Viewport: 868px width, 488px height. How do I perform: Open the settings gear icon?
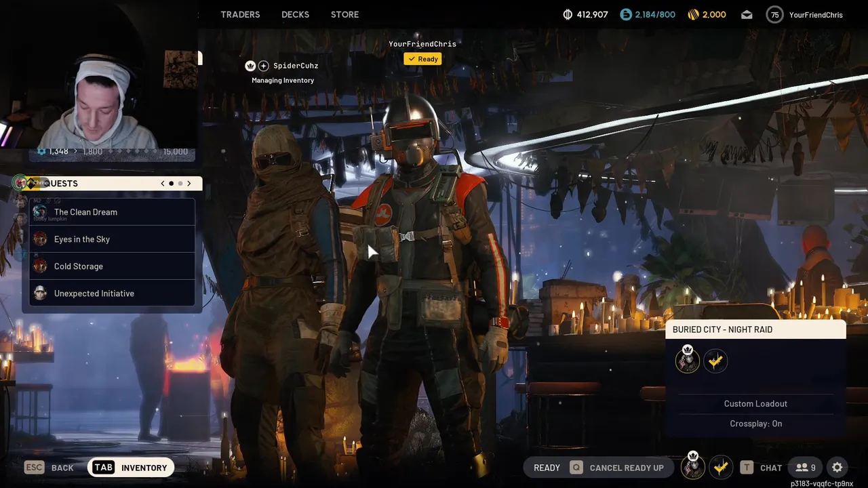[x=837, y=468]
